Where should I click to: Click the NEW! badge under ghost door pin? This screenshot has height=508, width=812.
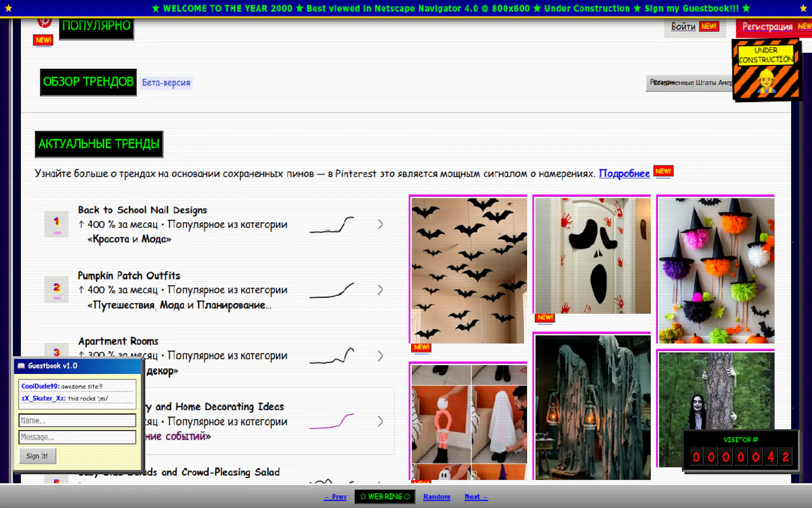click(x=545, y=317)
